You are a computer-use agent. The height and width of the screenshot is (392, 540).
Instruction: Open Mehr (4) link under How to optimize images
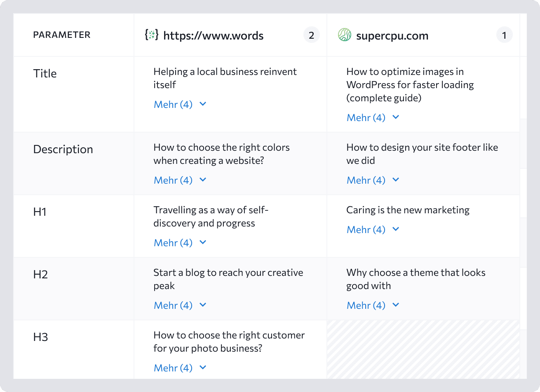(x=366, y=118)
